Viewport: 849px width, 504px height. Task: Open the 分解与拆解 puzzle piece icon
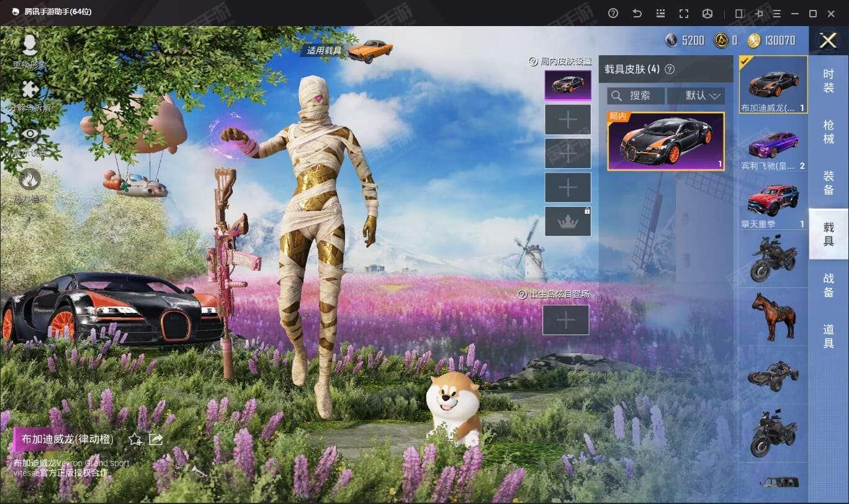(x=29, y=90)
